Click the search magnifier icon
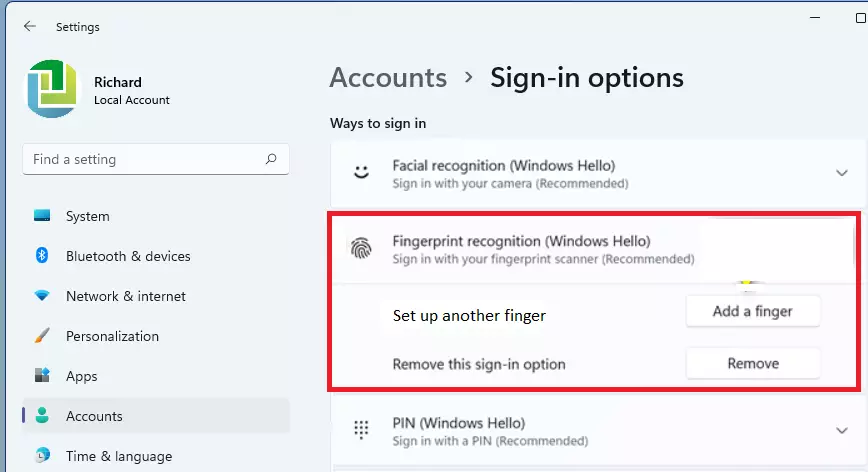The height and width of the screenshot is (472, 868). coord(271,159)
